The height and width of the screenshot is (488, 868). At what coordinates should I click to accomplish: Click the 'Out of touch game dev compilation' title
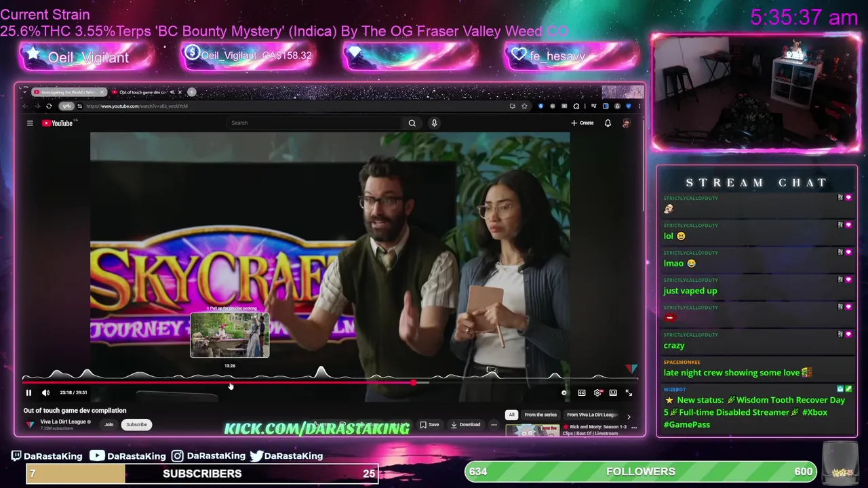click(75, 410)
